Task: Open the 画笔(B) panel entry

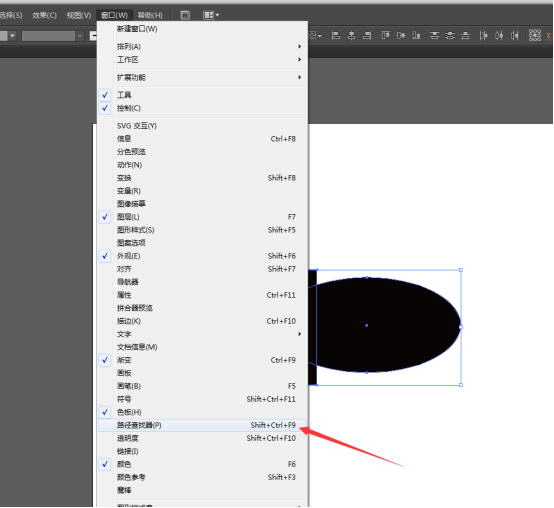Action: (x=203, y=386)
